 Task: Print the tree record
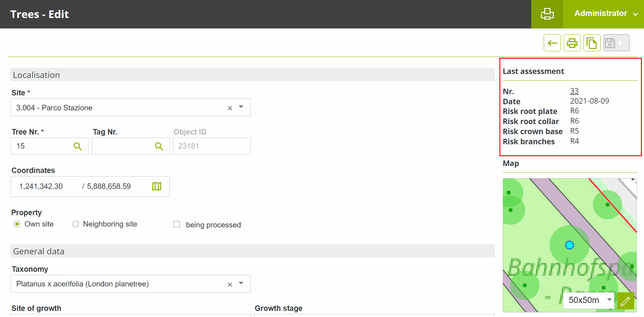pos(572,43)
